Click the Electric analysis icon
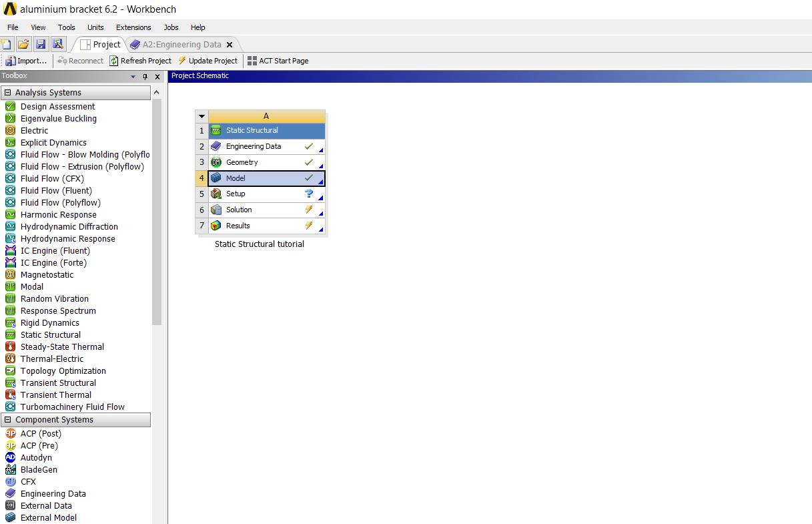812x524 pixels. point(10,130)
